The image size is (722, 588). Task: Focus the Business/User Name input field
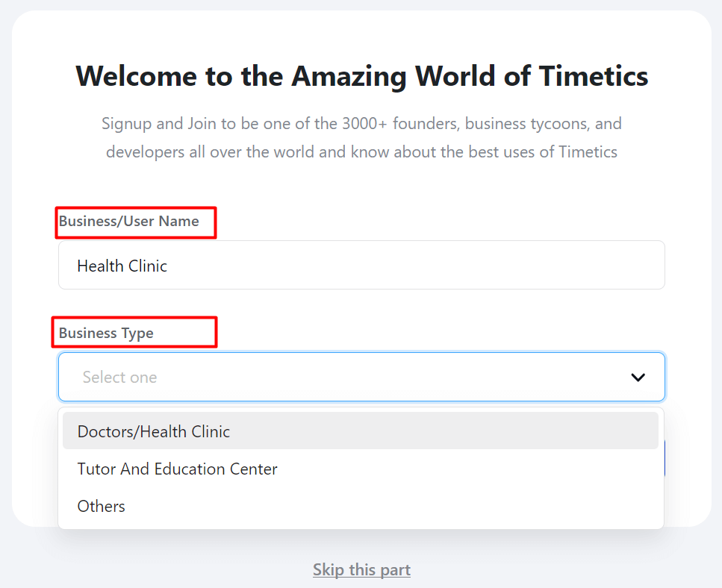tap(361, 265)
